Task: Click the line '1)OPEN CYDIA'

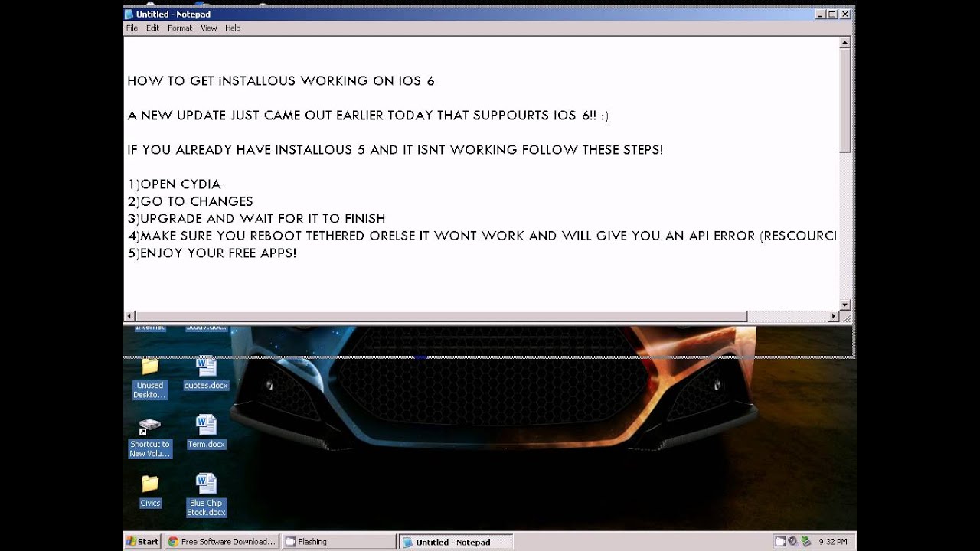Action: 174,184
